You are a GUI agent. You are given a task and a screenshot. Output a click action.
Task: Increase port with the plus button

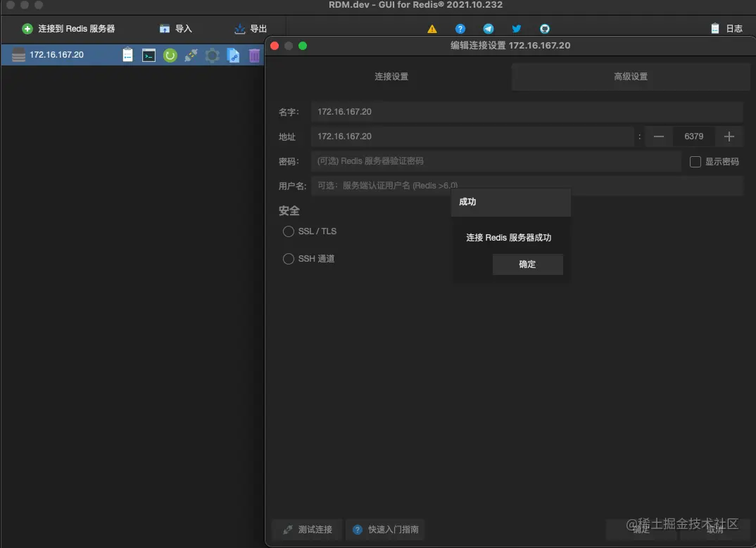[729, 136]
